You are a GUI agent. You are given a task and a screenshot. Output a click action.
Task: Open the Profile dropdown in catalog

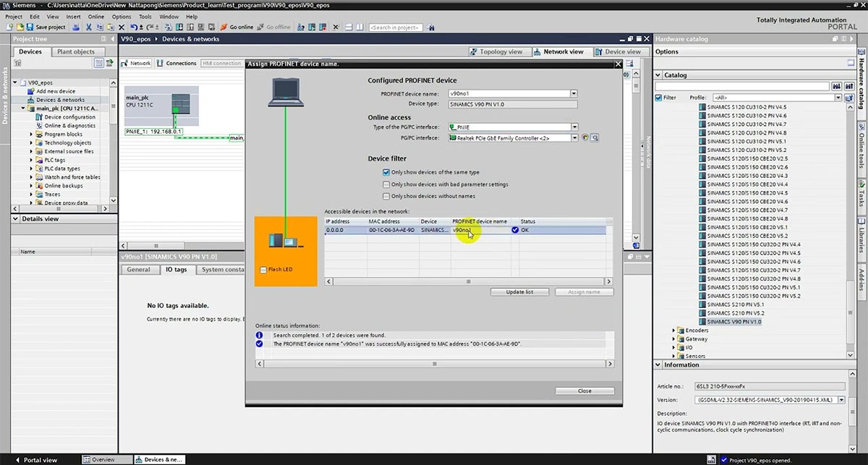pos(838,98)
